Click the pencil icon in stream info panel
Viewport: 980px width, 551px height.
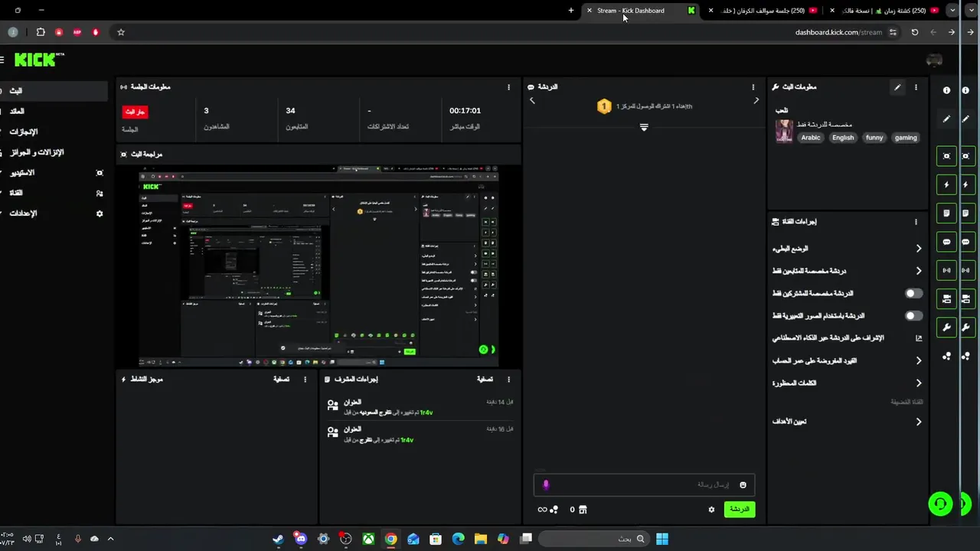pyautogui.click(x=897, y=87)
